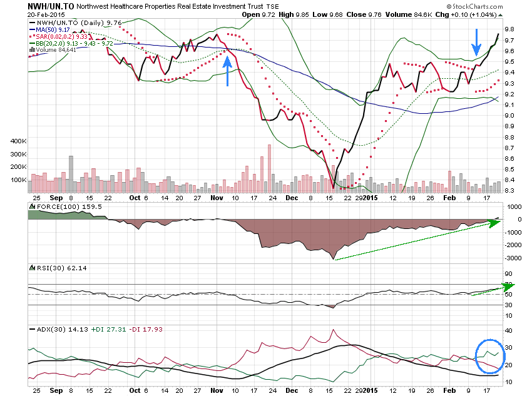This screenshot has height=396, width=532.
Task: Click the Chg +0.10 (+1.04%) value
Action: click(x=466, y=14)
